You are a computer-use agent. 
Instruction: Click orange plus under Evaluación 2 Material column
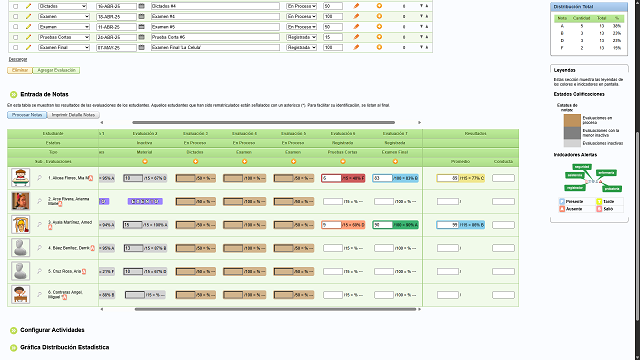(144, 162)
